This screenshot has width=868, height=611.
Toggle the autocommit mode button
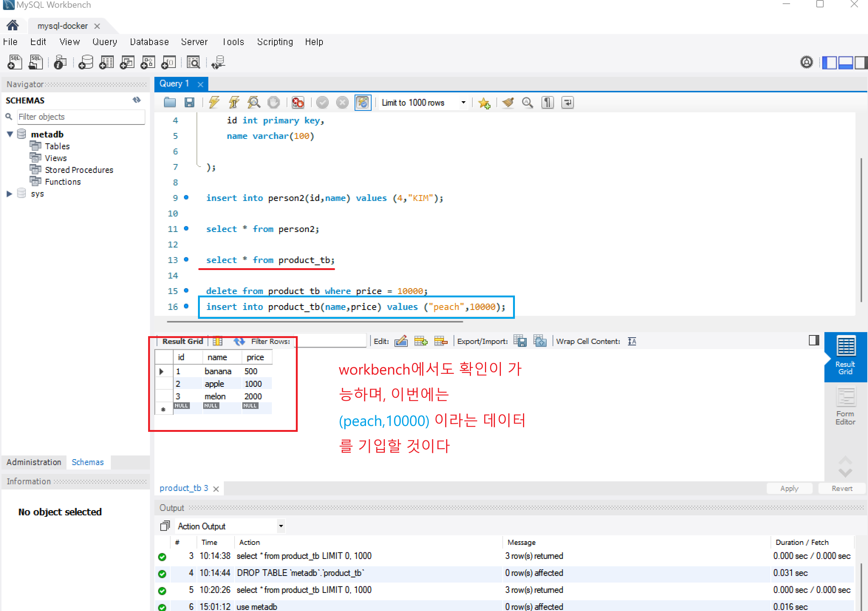pyautogui.click(x=362, y=102)
